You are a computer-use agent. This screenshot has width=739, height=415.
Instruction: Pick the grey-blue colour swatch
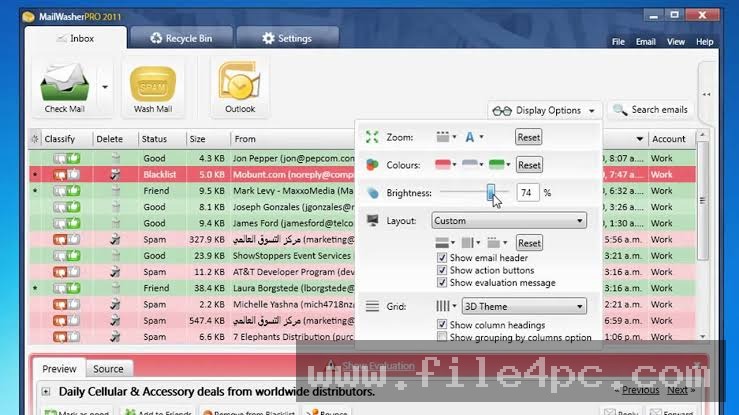click(472, 164)
